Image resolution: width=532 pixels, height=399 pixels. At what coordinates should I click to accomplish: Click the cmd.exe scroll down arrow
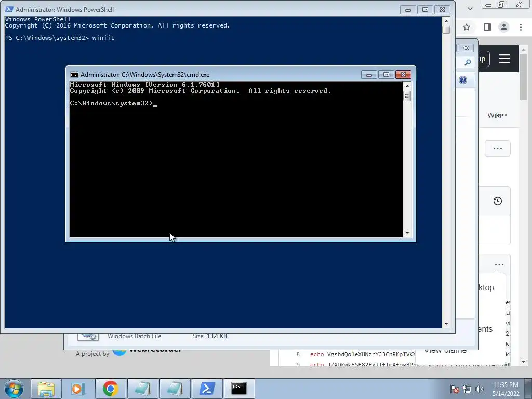coord(407,233)
